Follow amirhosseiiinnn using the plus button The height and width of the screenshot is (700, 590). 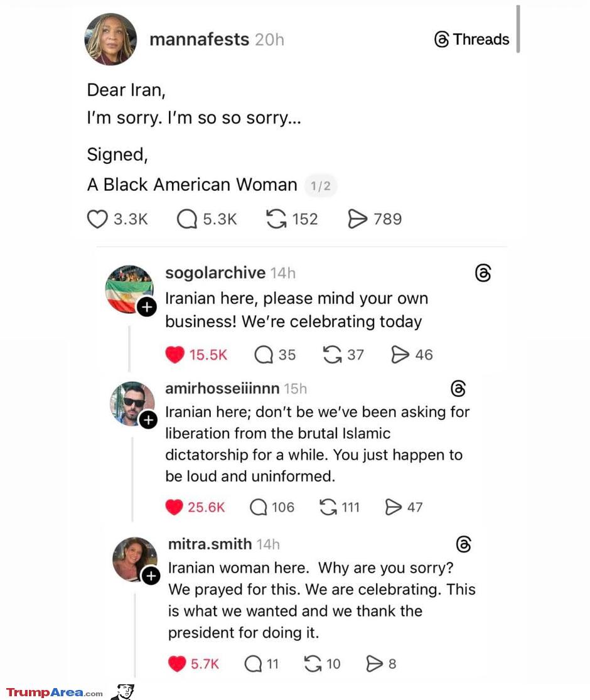(149, 420)
